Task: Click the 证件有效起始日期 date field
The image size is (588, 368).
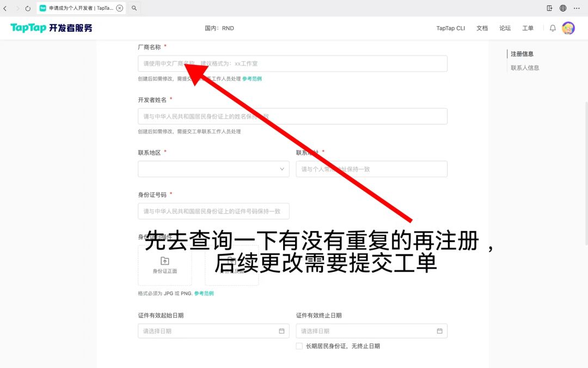Action: tap(213, 331)
